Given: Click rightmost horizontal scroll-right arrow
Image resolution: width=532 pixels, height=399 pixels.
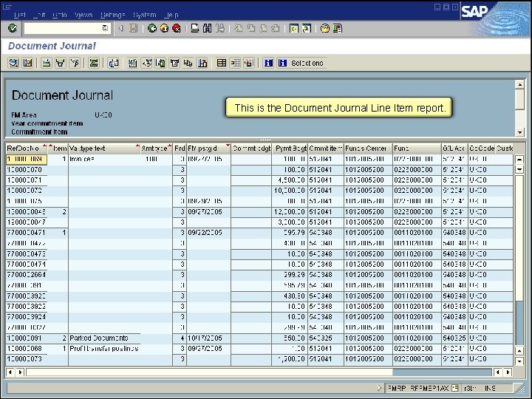Looking at the screenshot, I should coord(508,372).
